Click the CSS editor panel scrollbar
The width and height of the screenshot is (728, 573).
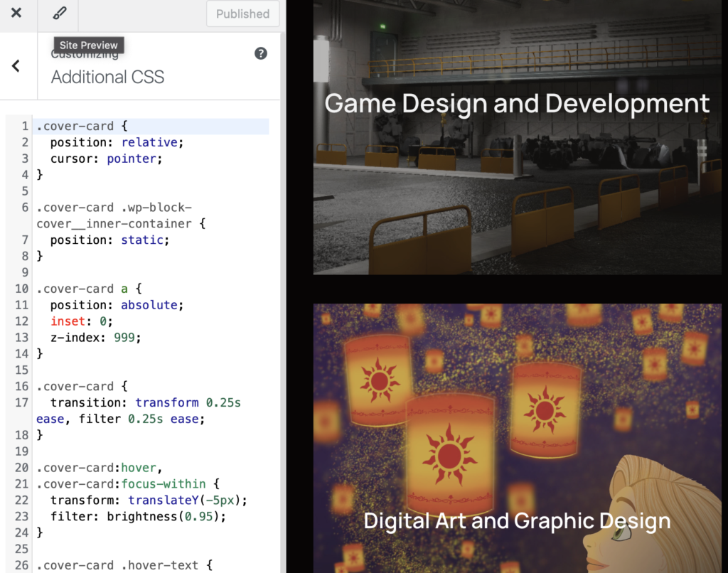click(x=283, y=302)
